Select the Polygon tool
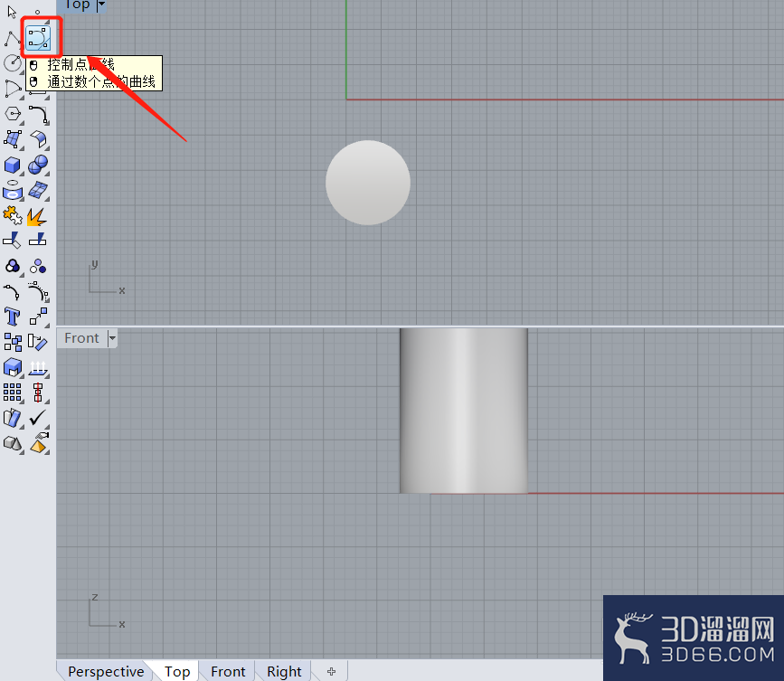Screen dimensions: 784x681 pos(12,114)
